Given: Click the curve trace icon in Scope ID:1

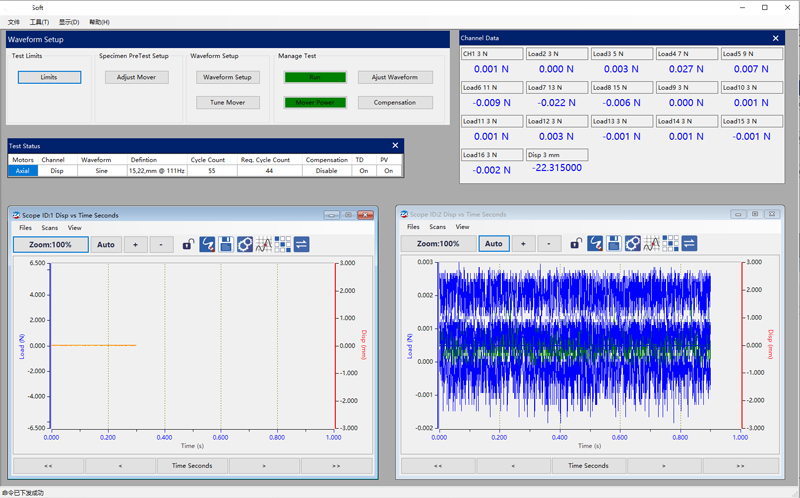Looking at the screenshot, I should pos(207,244).
